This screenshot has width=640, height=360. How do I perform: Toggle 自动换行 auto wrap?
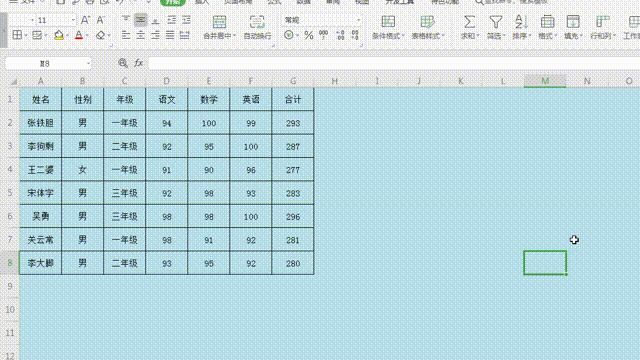pos(257,27)
